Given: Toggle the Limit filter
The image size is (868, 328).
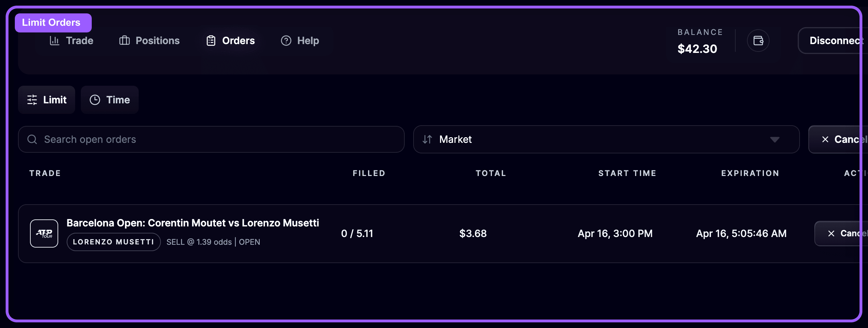Looking at the screenshot, I should pyautogui.click(x=46, y=100).
